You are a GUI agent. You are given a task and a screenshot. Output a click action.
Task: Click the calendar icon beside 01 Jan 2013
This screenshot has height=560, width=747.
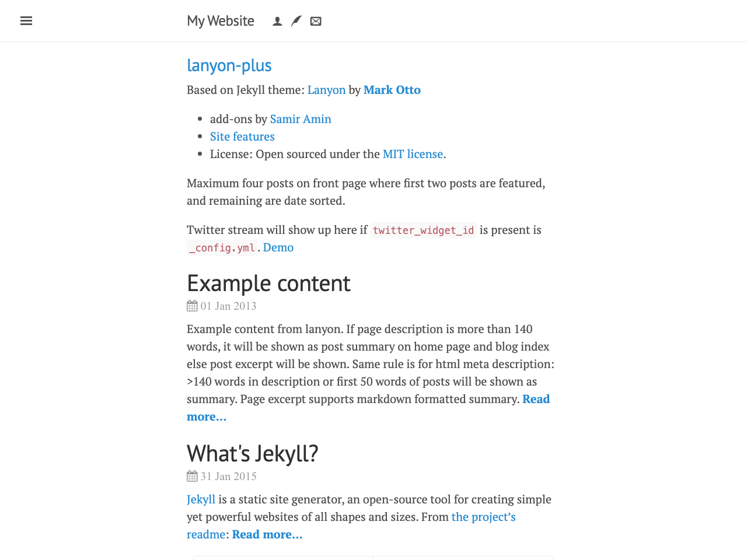(192, 306)
